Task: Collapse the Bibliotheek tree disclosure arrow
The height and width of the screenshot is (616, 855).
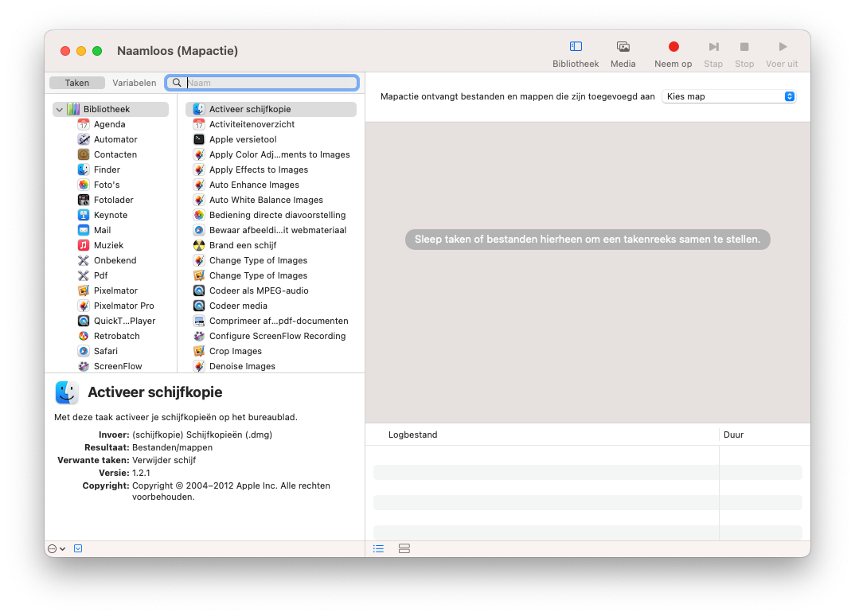Action: point(60,110)
